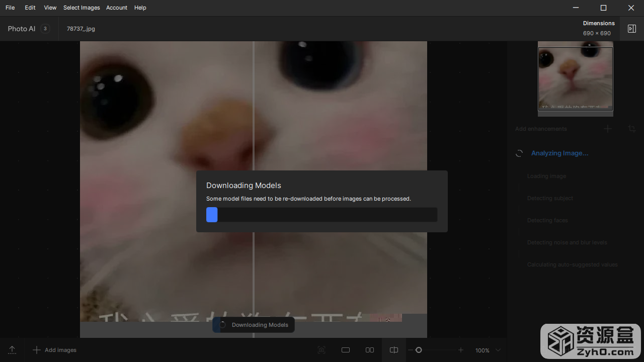Click the Photo AI image count badge
Image resolution: width=644 pixels, height=362 pixels.
point(45,29)
